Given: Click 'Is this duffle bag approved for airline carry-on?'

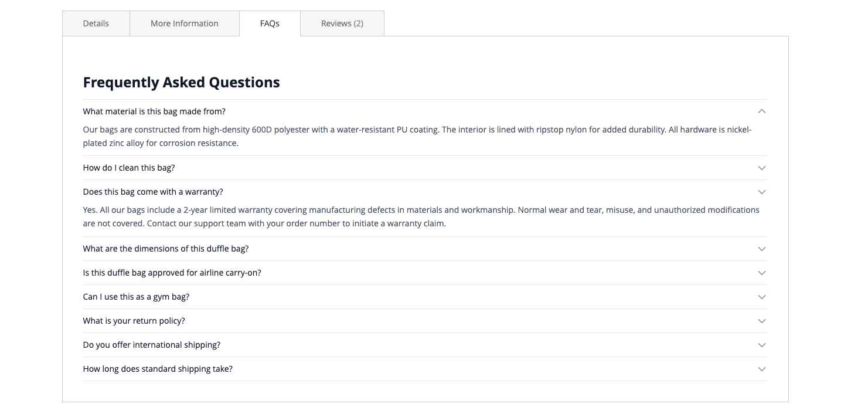Looking at the screenshot, I should tap(172, 273).
